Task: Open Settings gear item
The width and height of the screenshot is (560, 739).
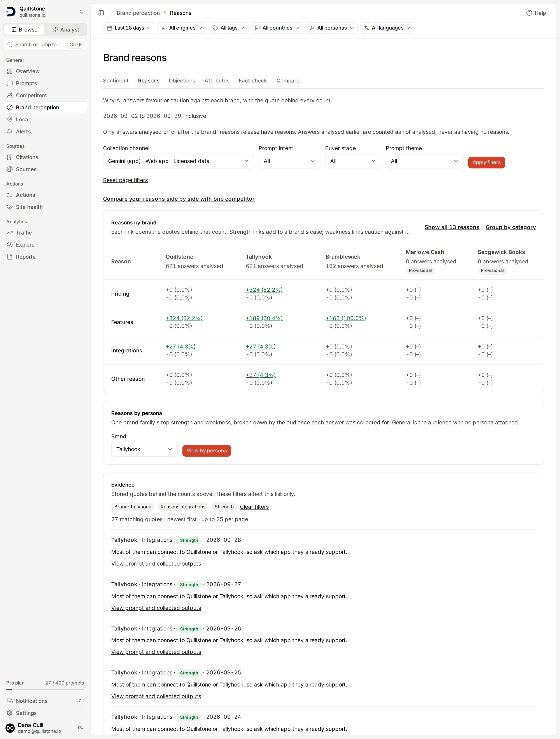Action: click(x=45, y=713)
